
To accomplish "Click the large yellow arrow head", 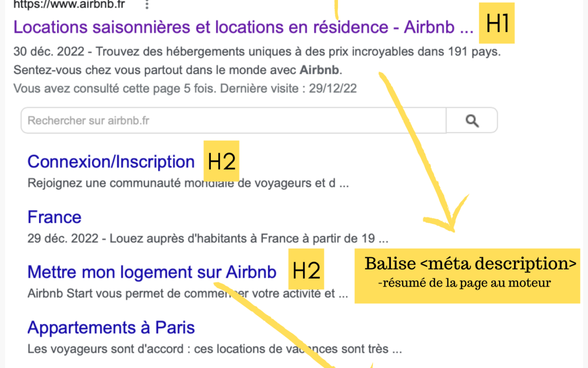I will (444, 214).
